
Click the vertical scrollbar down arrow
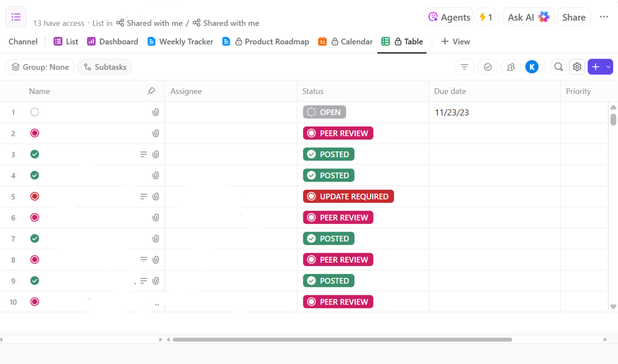(613, 307)
